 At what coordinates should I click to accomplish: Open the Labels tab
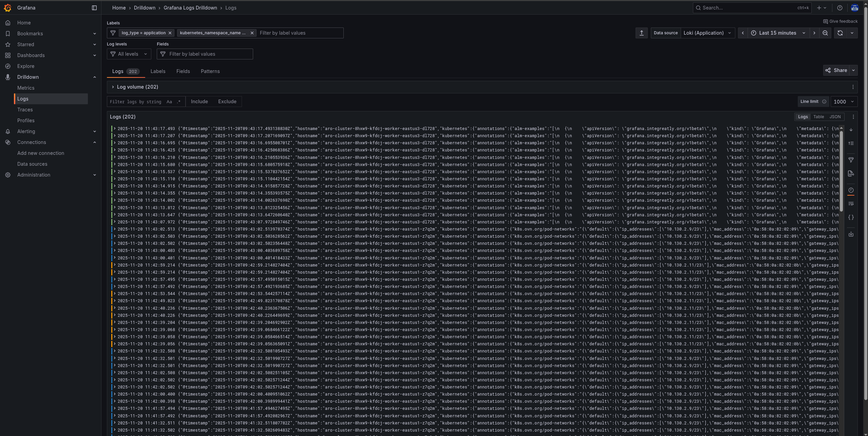pos(158,71)
